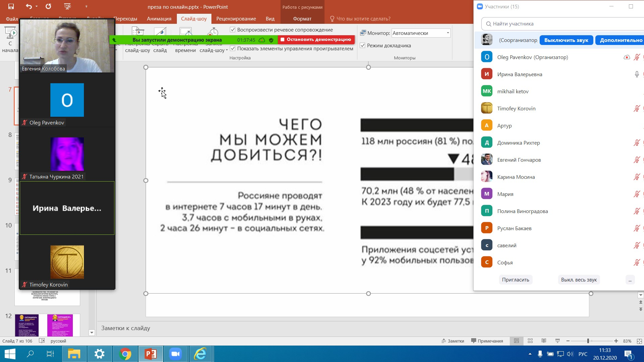This screenshot has height=362, width=644.
Task: Click the spell check icon in the status bar
Action: coord(42,341)
